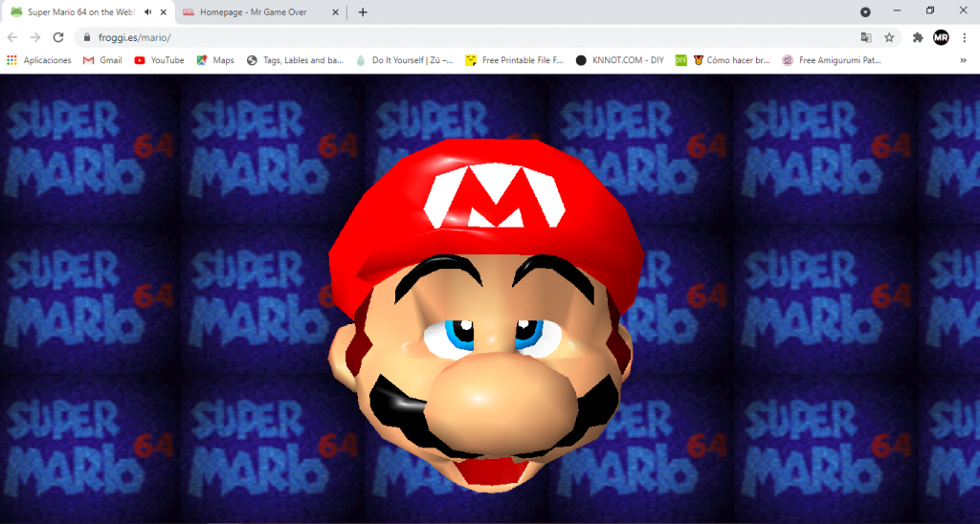980x524 pixels.
Task: Open the MR profile avatar
Action: [941, 37]
